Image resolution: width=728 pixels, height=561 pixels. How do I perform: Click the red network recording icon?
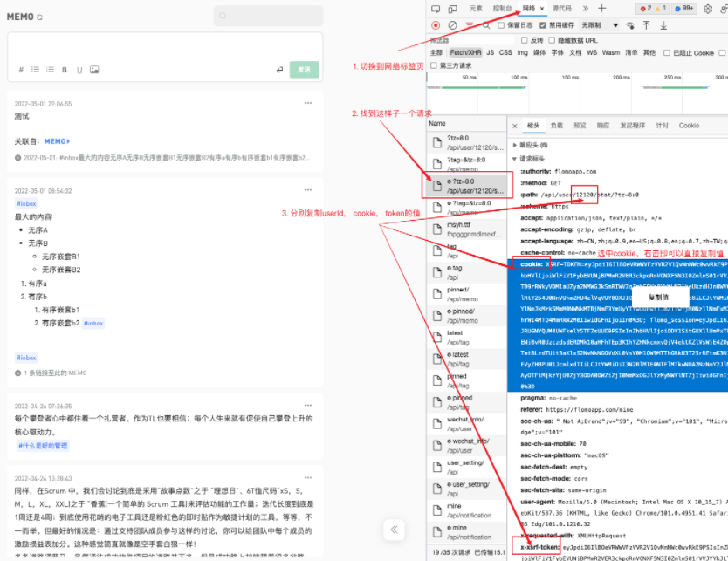tap(437, 25)
